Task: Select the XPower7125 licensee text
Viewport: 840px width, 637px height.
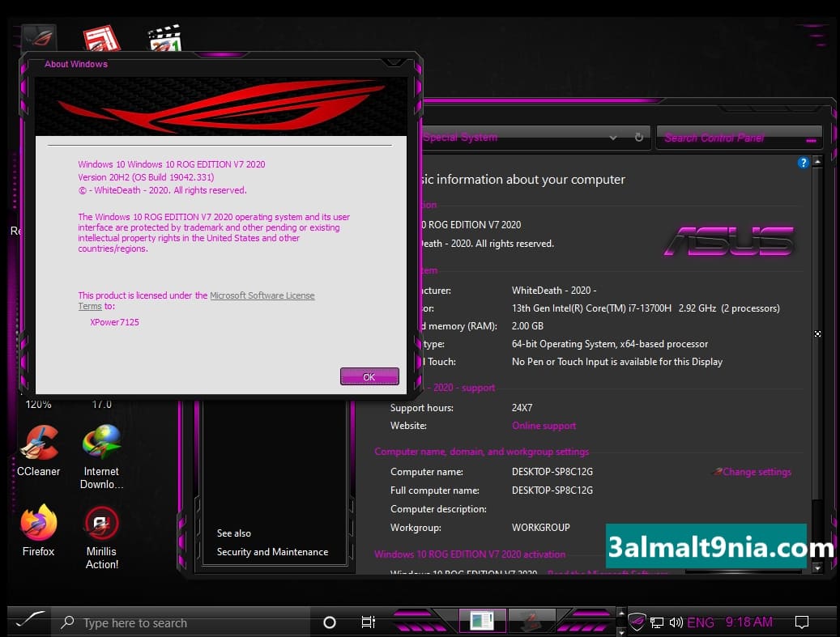Action: coord(115,321)
